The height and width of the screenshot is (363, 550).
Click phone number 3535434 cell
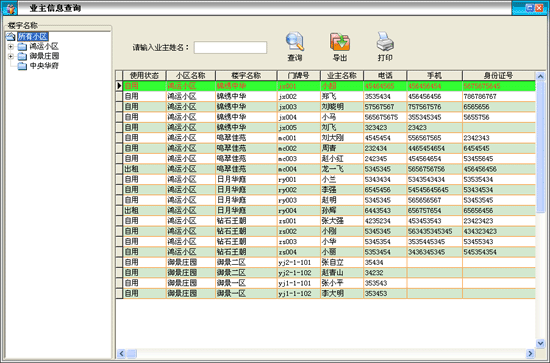(385, 96)
